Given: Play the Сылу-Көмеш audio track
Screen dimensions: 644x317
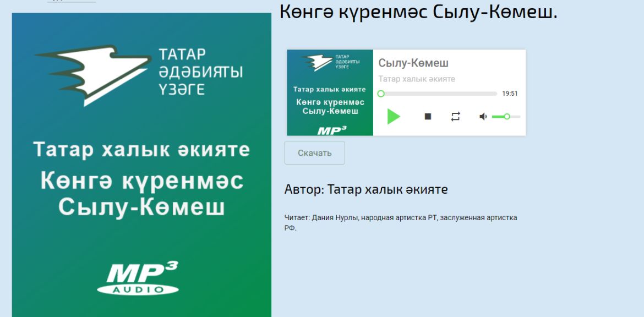Looking at the screenshot, I should click(394, 117).
